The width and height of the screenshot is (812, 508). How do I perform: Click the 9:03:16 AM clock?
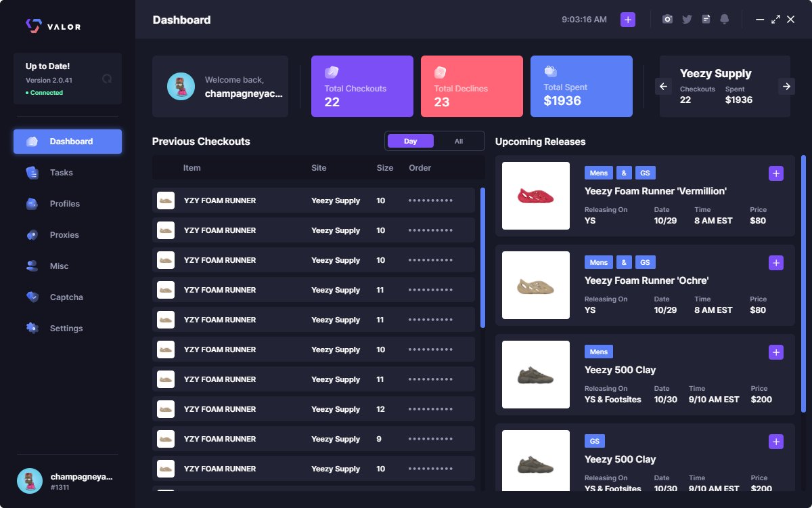click(x=584, y=20)
